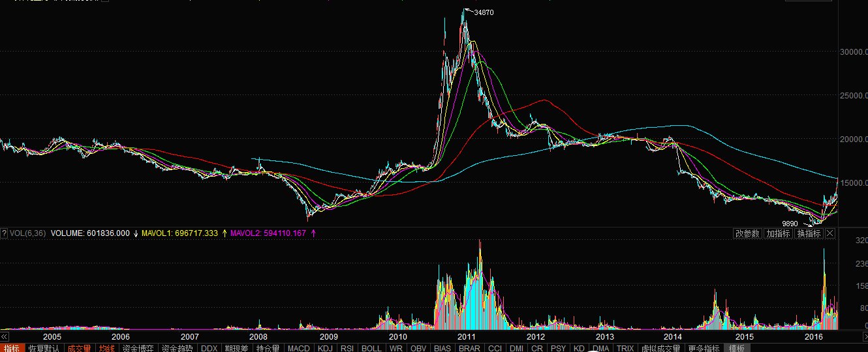Viewport: 868px width, 352px height.
Task: Click the 2014 label on the time axis
Action: (x=673, y=336)
